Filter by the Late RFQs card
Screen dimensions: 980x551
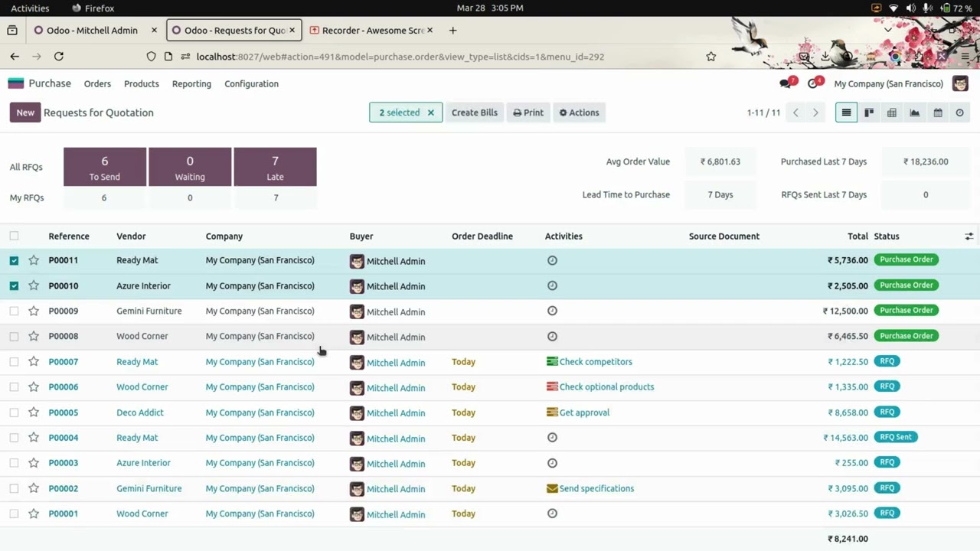[x=275, y=167]
